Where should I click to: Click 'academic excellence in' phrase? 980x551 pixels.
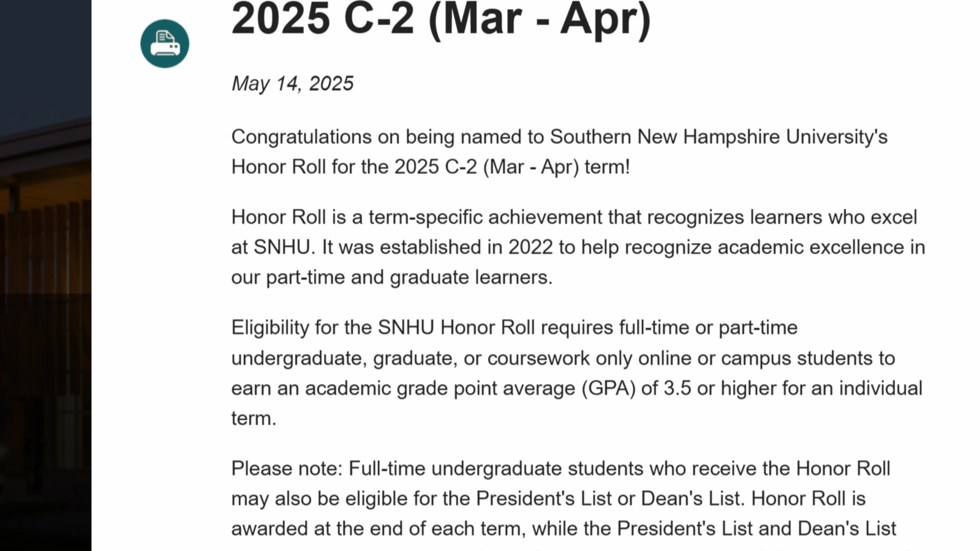click(x=821, y=247)
